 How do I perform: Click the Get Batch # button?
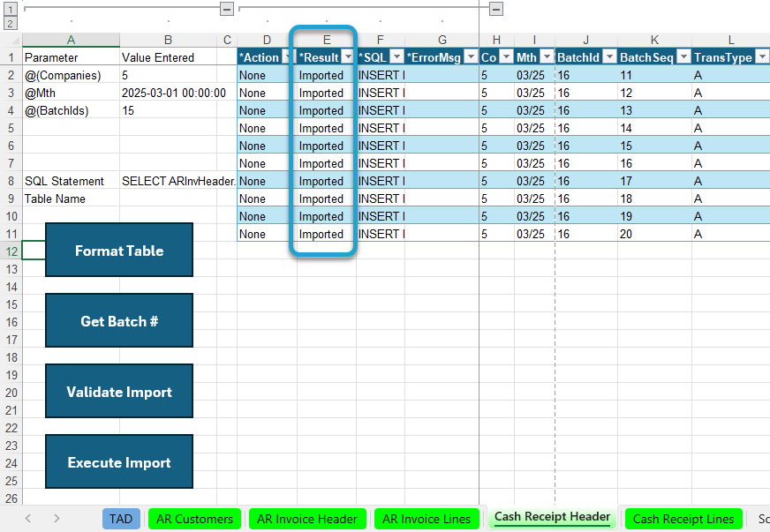coord(119,320)
